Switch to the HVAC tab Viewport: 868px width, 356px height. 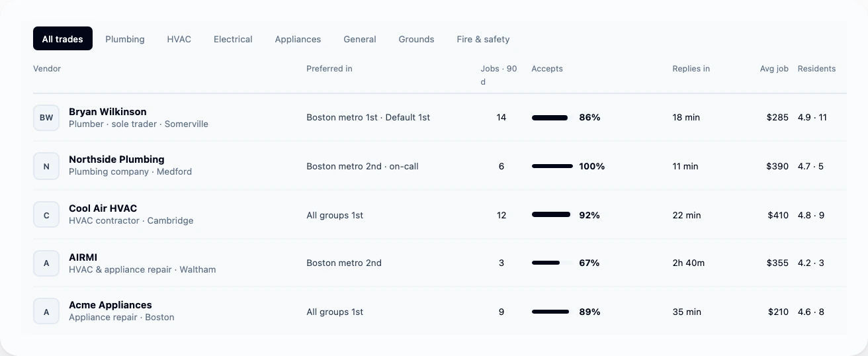click(x=179, y=39)
